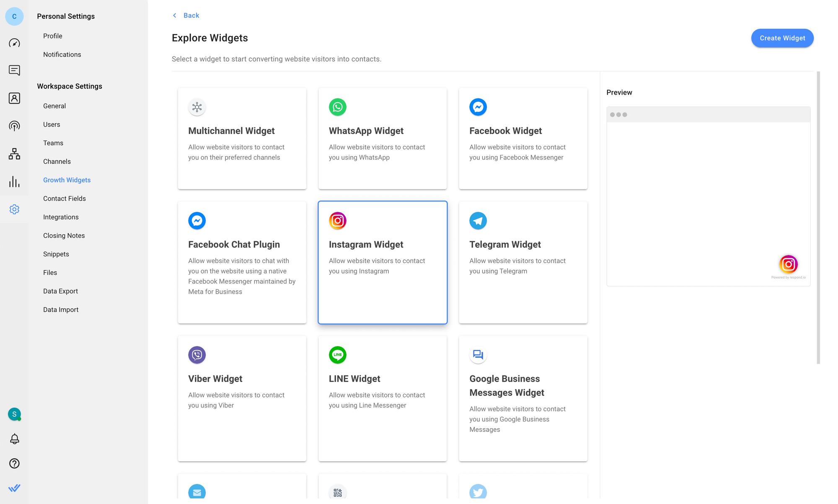Open Teams settings

(x=53, y=143)
